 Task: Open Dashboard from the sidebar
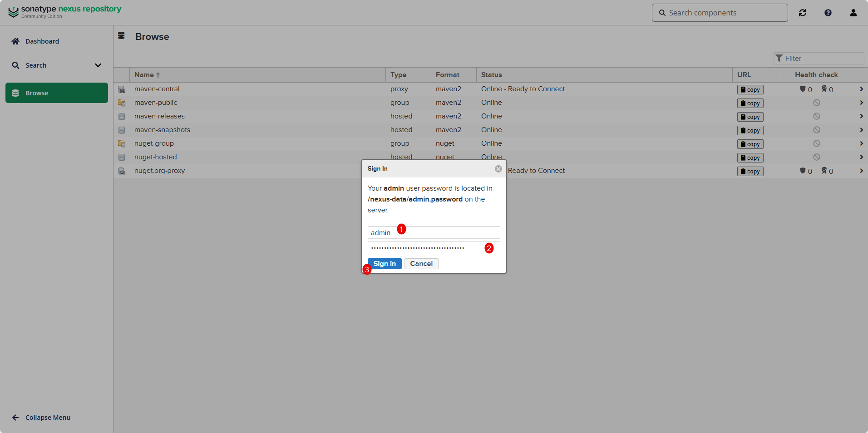[x=42, y=41]
